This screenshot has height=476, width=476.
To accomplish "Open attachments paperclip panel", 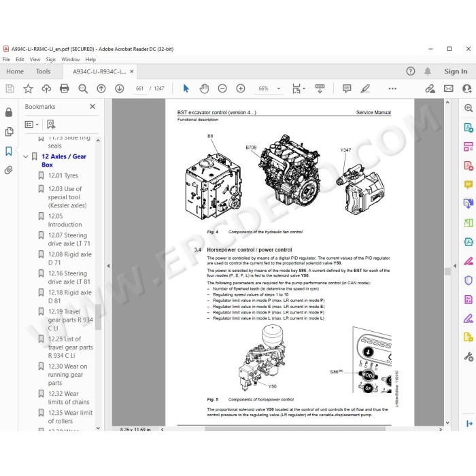I will point(9,170).
